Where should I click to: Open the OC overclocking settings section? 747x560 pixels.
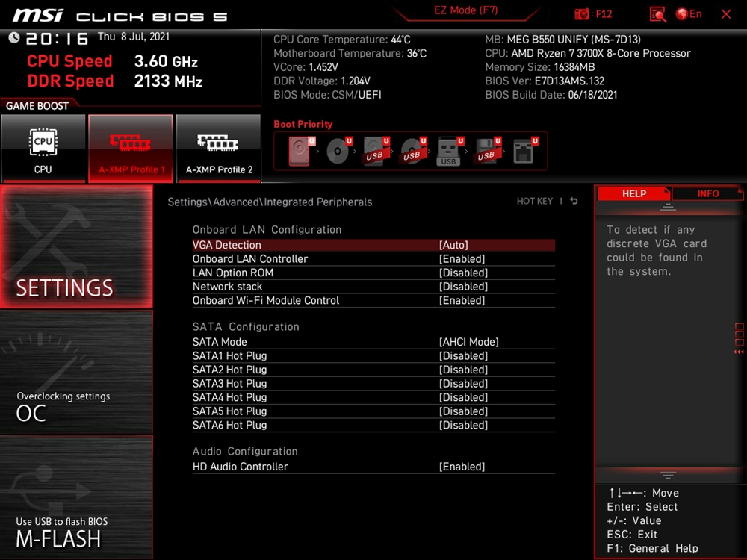tap(77, 373)
